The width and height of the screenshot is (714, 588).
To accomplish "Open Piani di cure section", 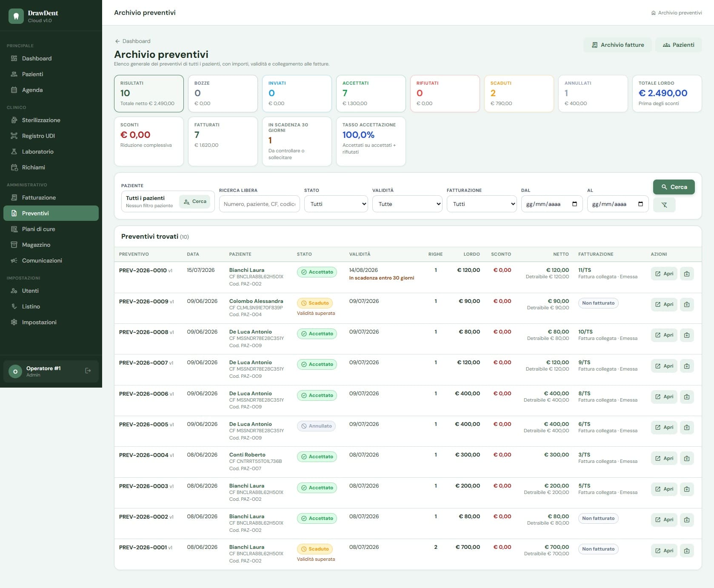I will pos(51,229).
